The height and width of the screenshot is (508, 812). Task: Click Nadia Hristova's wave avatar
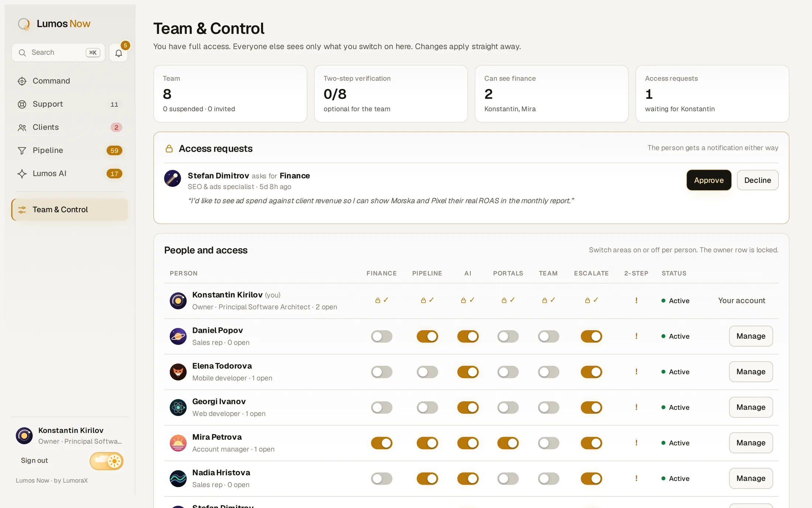pos(178,478)
